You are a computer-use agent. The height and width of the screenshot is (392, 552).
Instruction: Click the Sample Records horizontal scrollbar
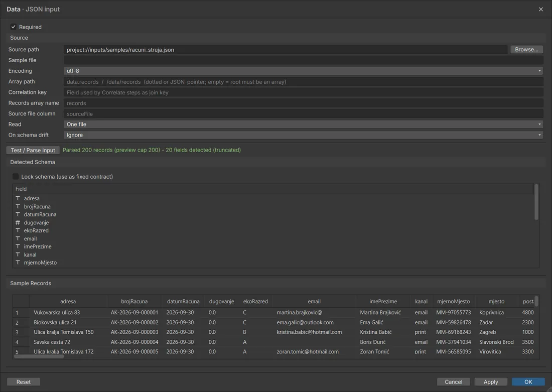click(x=39, y=357)
